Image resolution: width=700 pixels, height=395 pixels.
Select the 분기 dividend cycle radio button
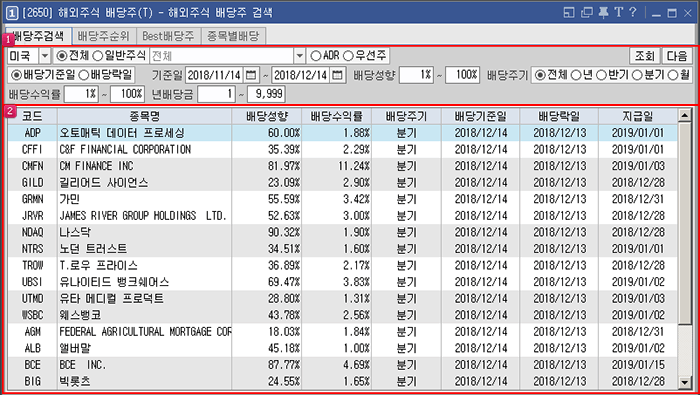pyautogui.click(x=637, y=75)
